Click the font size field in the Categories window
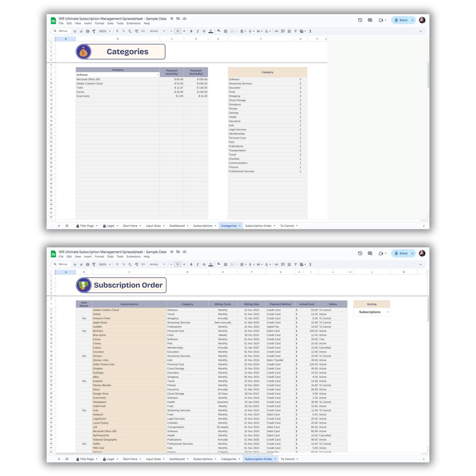The height and width of the screenshot is (476, 476). tap(178, 31)
